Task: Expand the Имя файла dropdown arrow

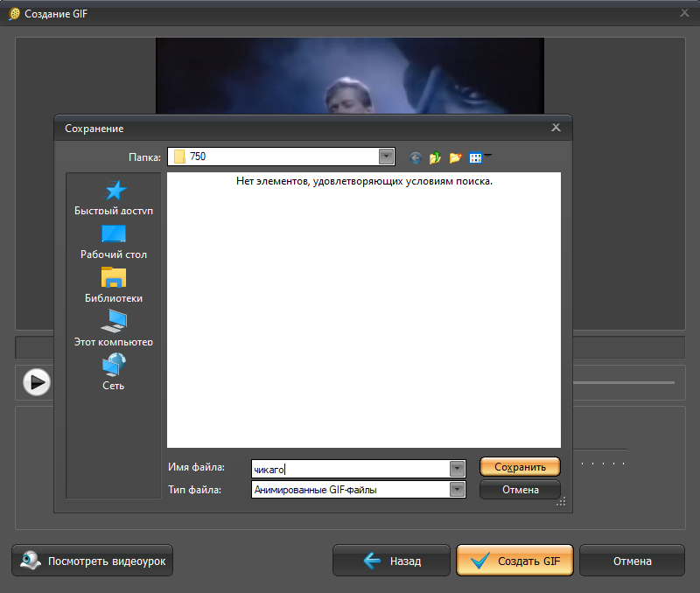Action: tap(457, 469)
